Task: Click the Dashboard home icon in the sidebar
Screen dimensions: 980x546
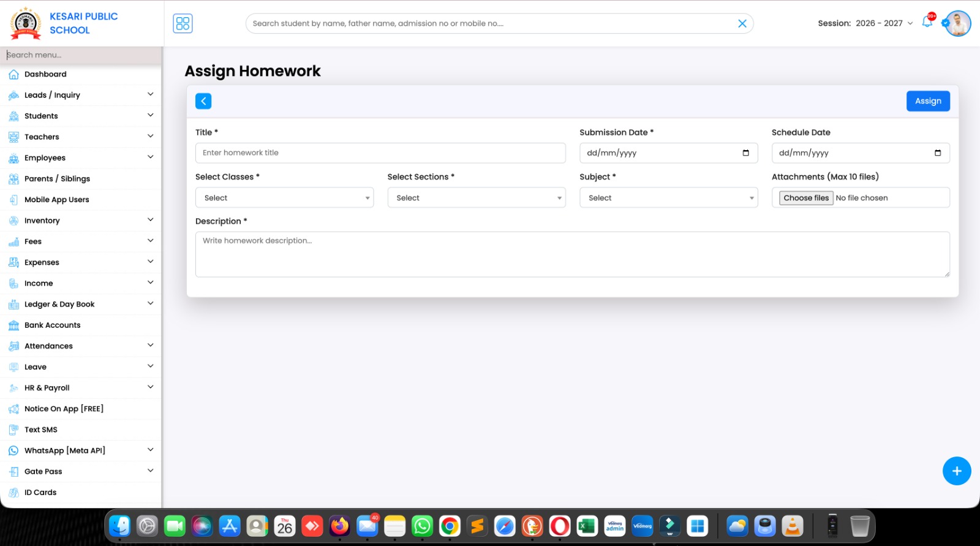Action: pyautogui.click(x=13, y=75)
